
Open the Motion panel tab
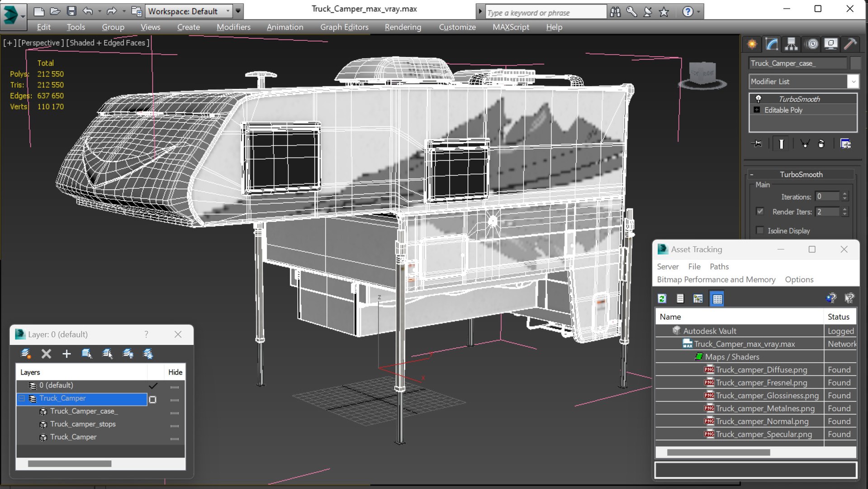pyautogui.click(x=812, y=44)
